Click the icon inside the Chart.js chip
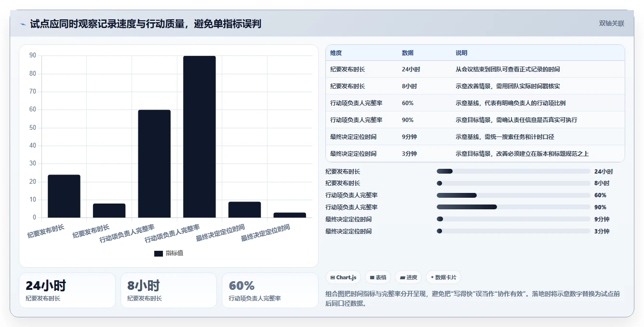Screen dimensions: 644x327 pos(333,277)
